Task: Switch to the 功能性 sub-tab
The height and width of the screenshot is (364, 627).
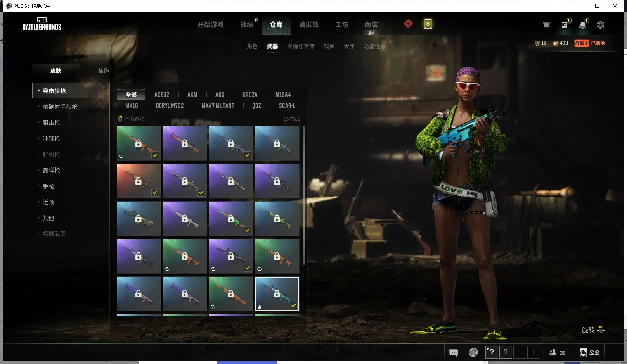Action: pyautogui.click(x=372, y=46)
